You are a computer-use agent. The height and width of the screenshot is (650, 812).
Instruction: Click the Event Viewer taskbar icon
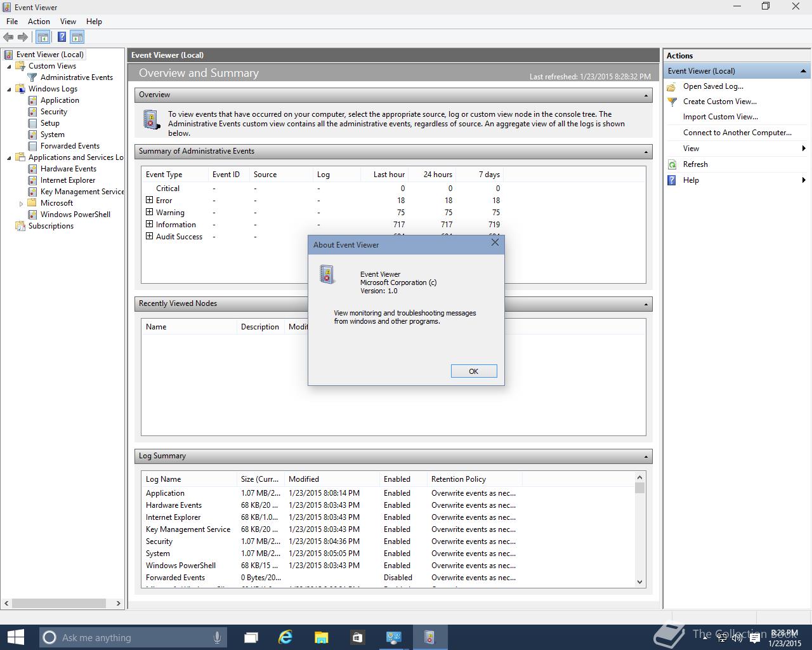tap(429, 637)
